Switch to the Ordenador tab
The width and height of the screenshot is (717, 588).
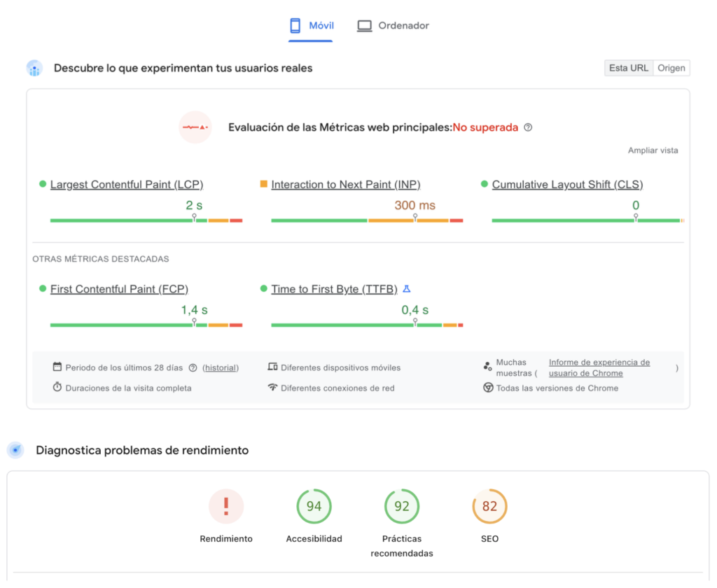pos(393,26)
